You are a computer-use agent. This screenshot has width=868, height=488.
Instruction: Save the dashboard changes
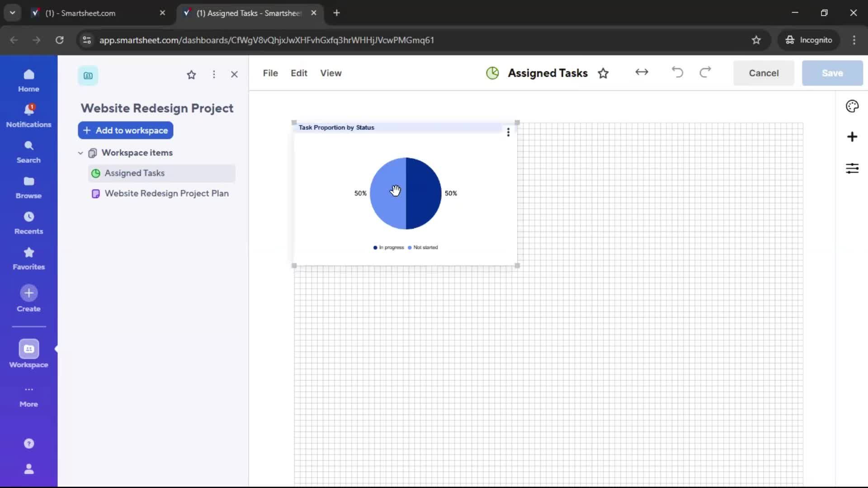tap(832, 73)
